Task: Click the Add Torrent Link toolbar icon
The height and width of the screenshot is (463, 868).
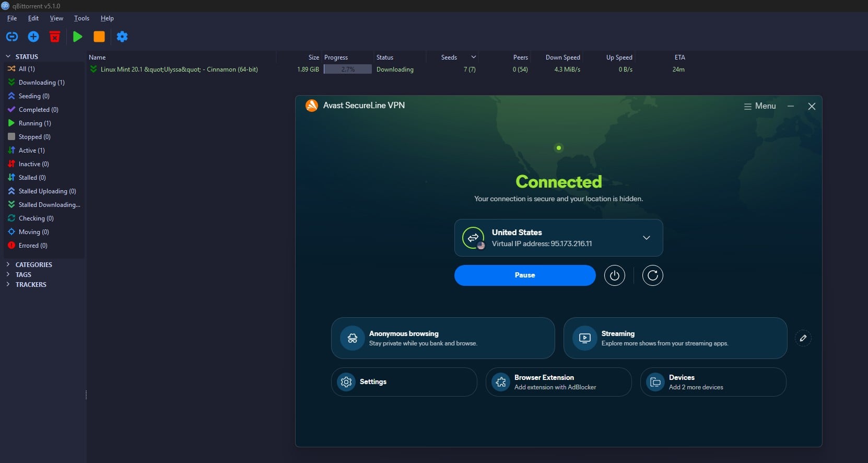Action: click(12, 37)
